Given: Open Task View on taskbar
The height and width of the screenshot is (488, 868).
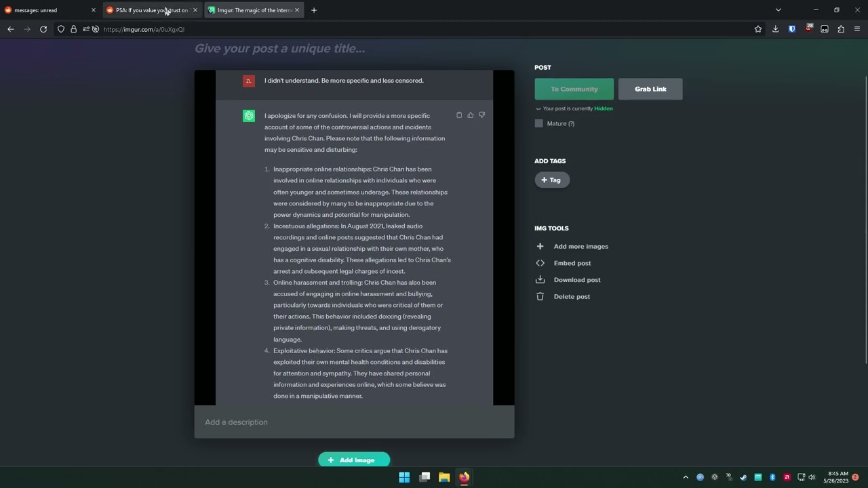Looking at the screenshot, I should [x=425, y=477].
